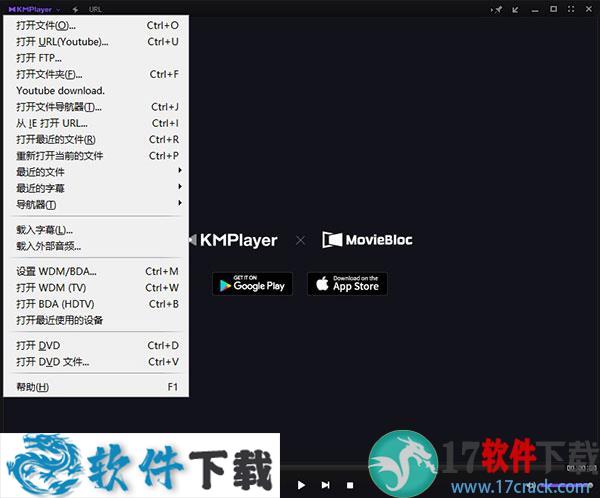Select 载入字幕(L)... menu item
The width and height of the screenshot is (600, 498).
click(x=96, y=230)
